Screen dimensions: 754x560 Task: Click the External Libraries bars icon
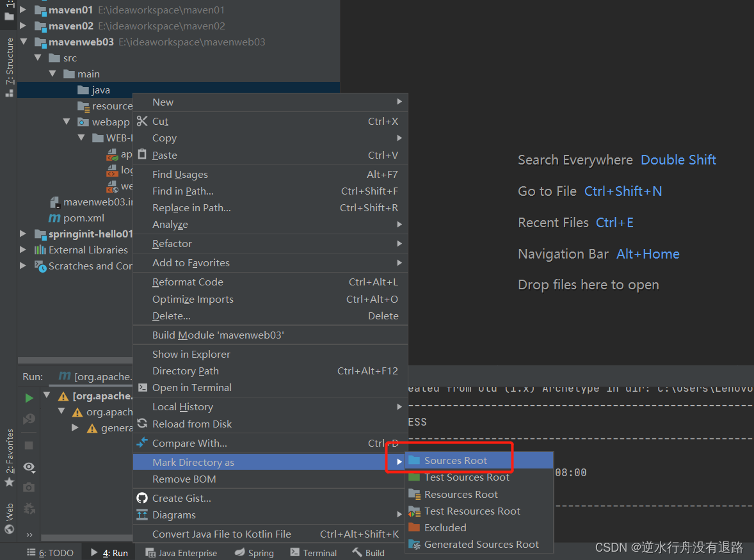click(x=40, y=250)
